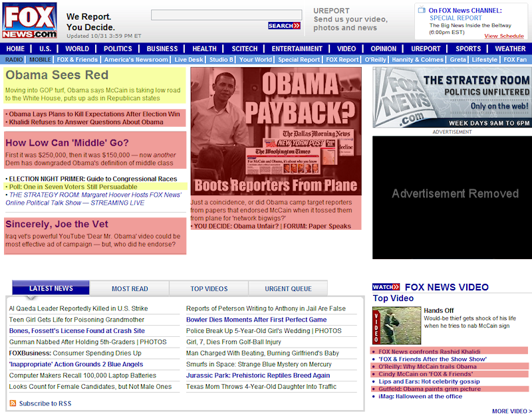Go to the VIDEO section
The image size is (532, 416).
[346, 49]
